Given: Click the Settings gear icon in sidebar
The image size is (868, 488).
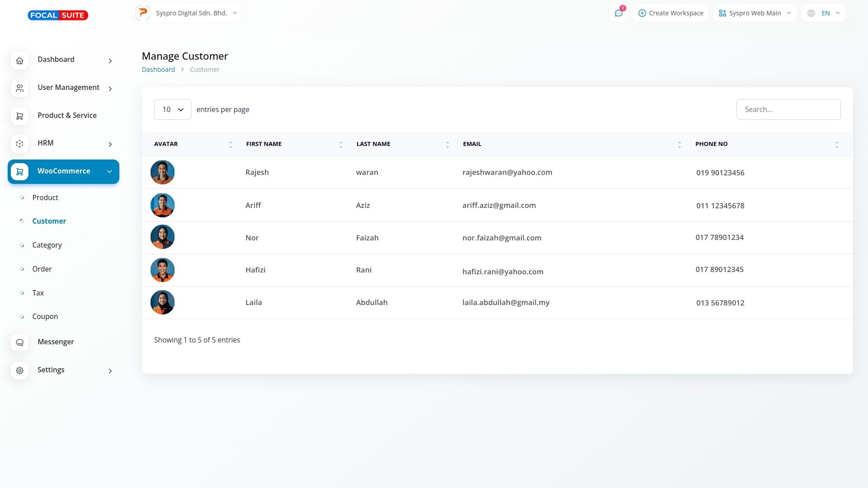Looking at the screenshot, I should coord(19,371).
